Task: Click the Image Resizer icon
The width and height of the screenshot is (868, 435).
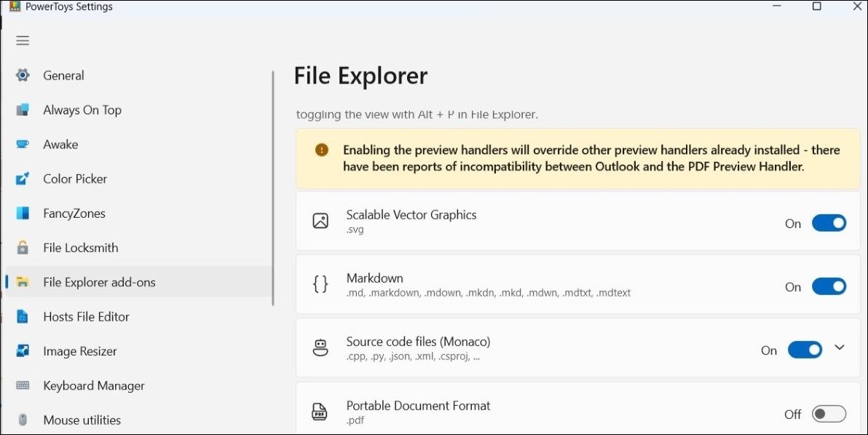Action: [x=23, y=351]
